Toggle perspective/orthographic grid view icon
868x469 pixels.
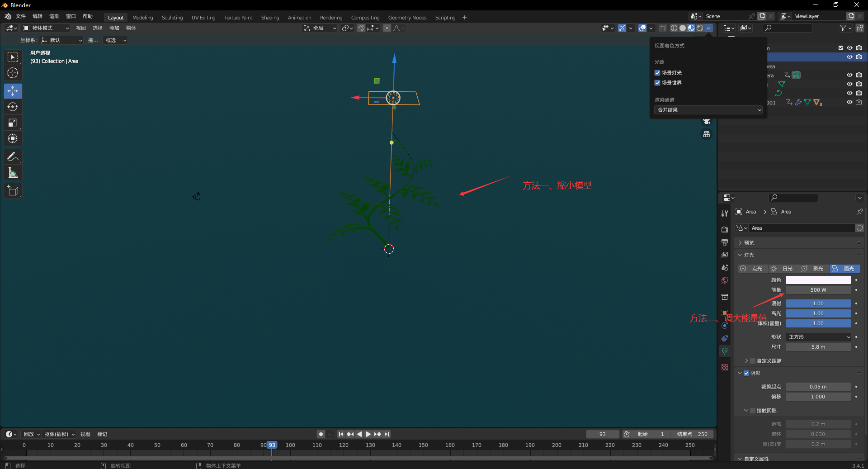(x=707, y=134)
